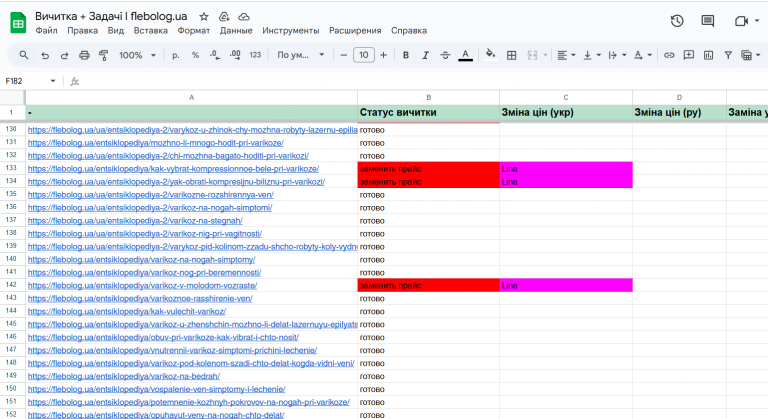The image size is (768, 419).
Task: Increase font size with plus button
Action: 384,55
